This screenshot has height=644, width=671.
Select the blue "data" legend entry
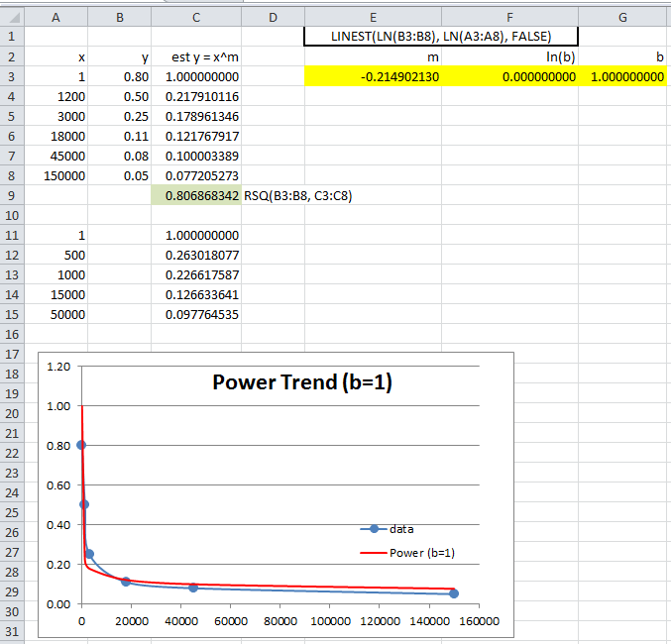click(x=387, y=529)
